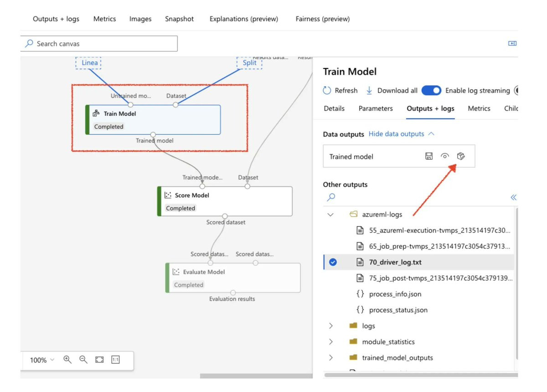
Task: Click the Search canvas input field
Action: [99, 44]
